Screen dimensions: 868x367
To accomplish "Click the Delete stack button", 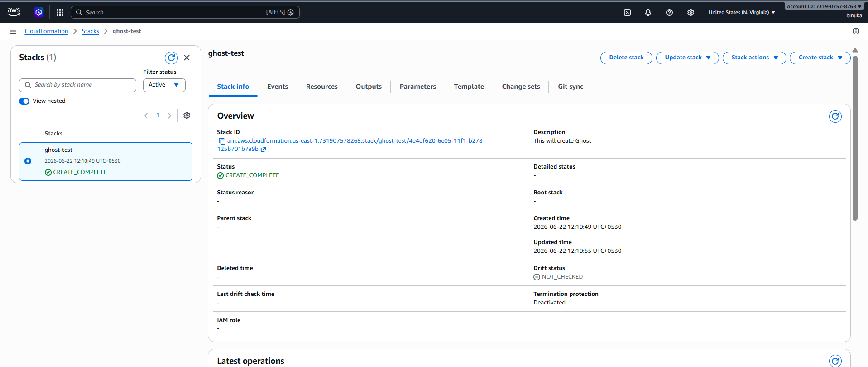I will click(x=626, y=58).
